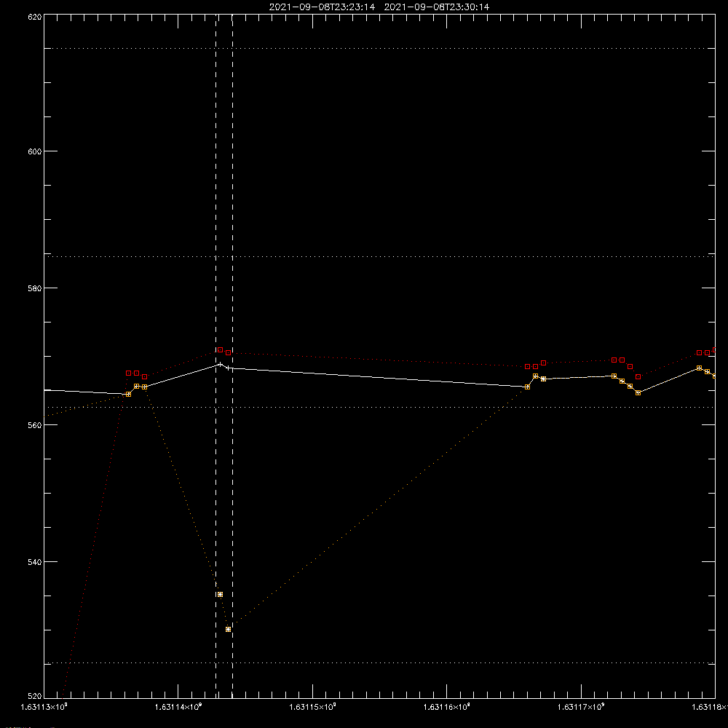Select the 600 y-axis label
Image resolution: width=728 pixels, height=728 pixels.
[x=35, y=152]
